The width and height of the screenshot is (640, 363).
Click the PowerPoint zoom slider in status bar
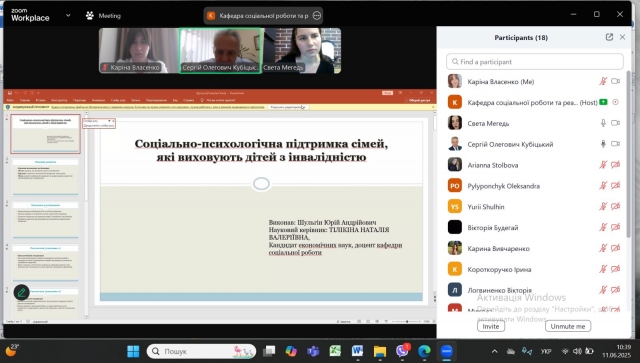[x=407, y=321]
